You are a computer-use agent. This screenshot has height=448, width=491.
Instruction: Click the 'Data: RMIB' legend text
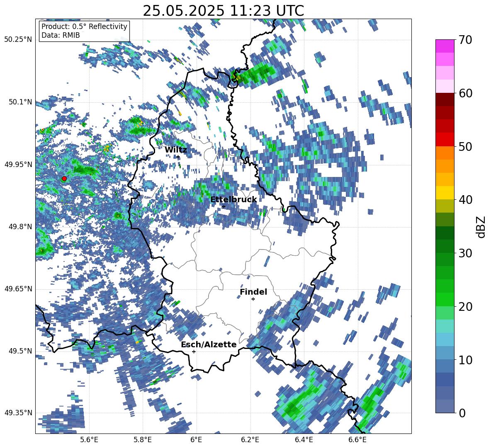[61, 35]
